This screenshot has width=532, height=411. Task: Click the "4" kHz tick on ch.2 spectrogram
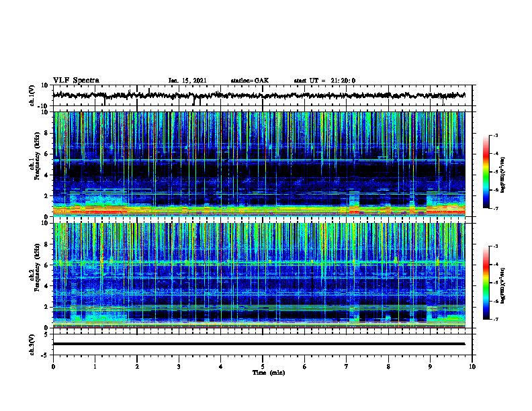coord(46,286)
